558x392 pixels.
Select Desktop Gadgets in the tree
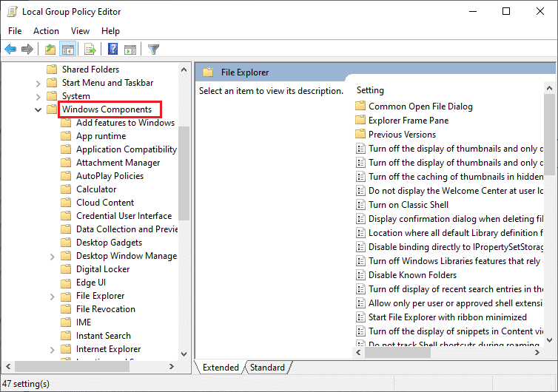[x=110, y=243]
